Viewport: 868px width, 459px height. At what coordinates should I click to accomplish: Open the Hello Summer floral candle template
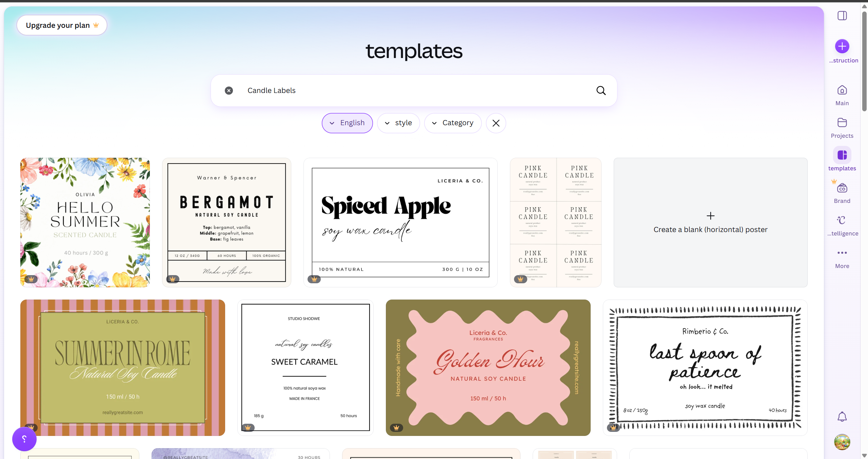85,223
